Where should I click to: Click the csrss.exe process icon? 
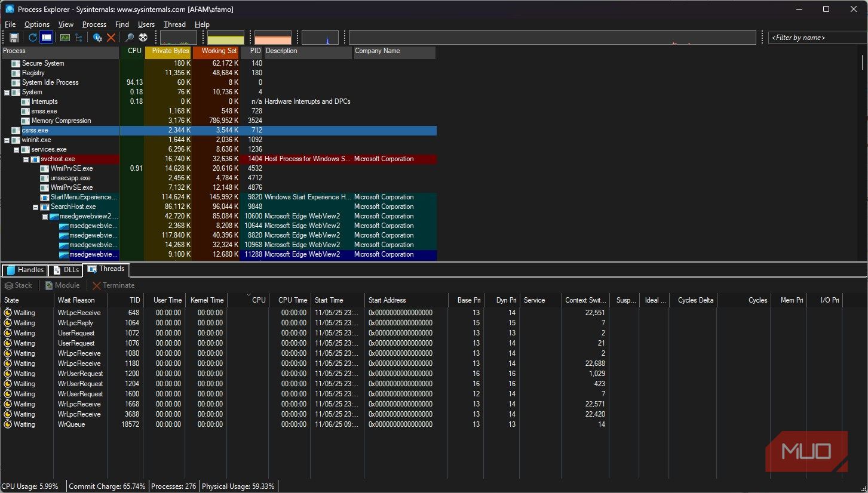click(16, 130)
